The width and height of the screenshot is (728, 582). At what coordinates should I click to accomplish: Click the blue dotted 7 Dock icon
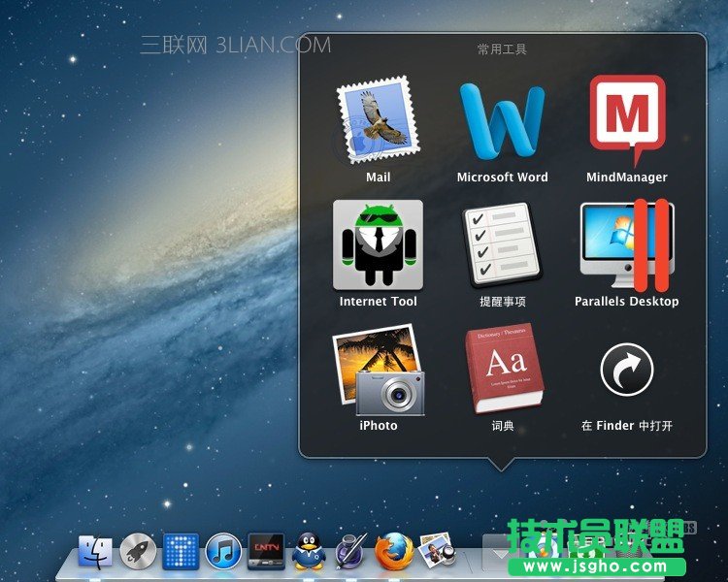pyautogui.click(x=181, y=552)
